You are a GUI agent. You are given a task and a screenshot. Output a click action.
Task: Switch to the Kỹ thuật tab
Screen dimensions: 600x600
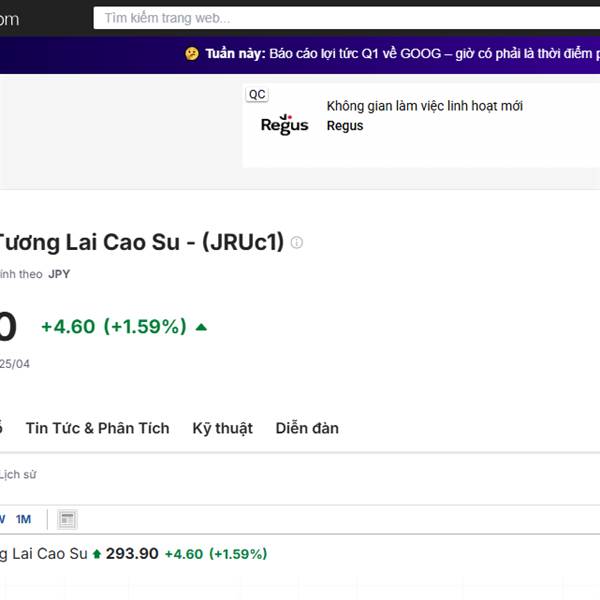[222, 428]
